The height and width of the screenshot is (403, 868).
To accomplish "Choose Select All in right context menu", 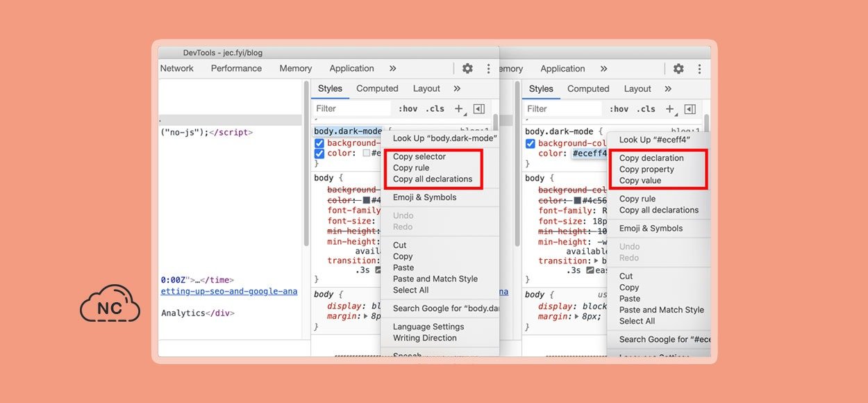I will point(637,321).
